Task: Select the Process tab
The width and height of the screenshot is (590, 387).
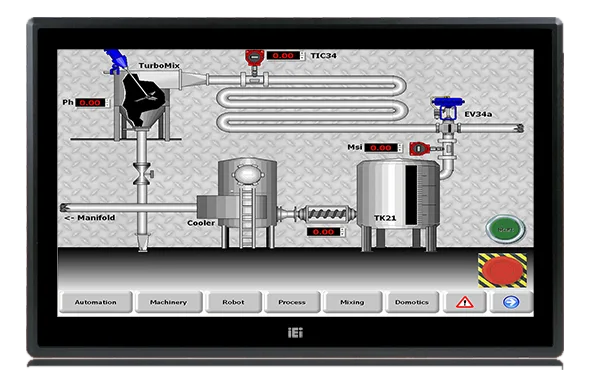Action: pos(292,302)
